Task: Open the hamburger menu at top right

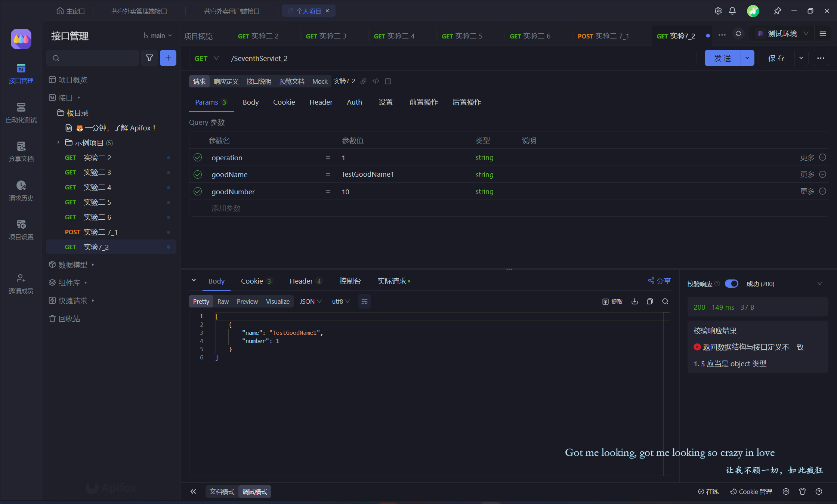Action: pos(823,34)
